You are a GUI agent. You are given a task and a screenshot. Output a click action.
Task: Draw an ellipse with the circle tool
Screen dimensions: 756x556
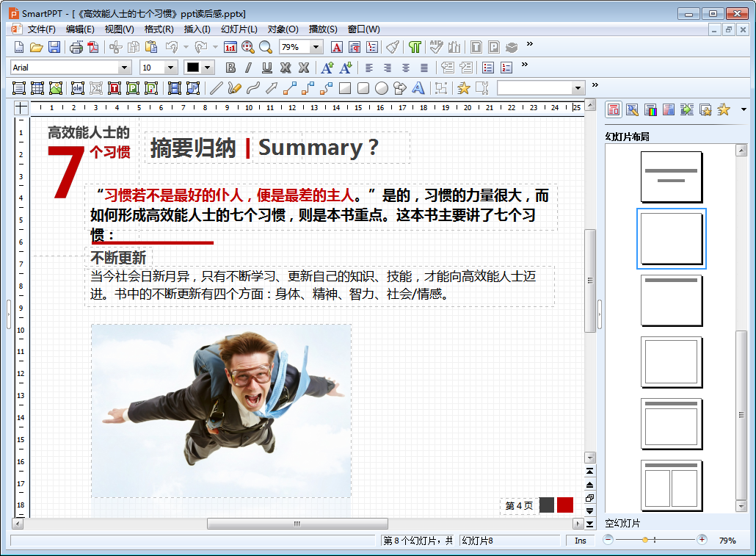click(382, 88)
